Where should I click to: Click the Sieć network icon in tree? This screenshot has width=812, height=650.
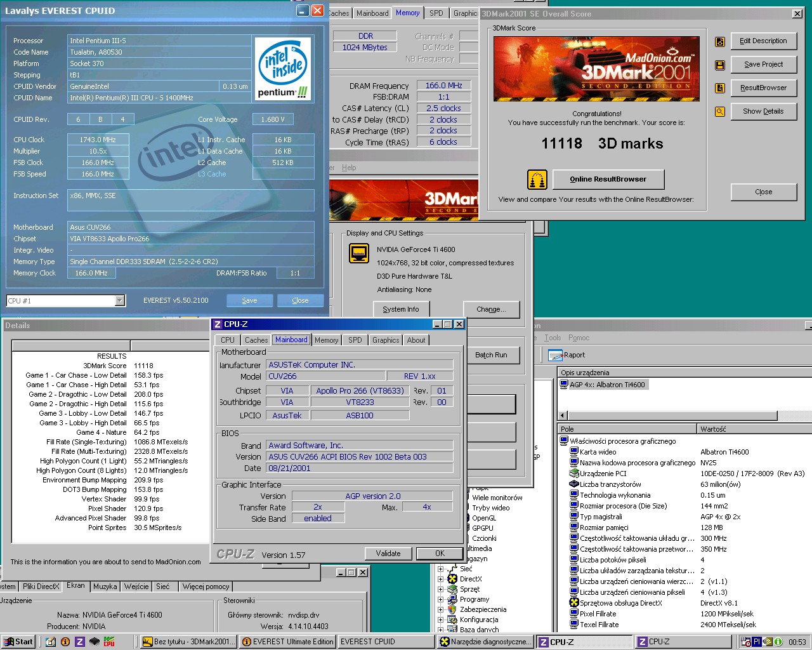pyautogui.click(x=452, y=569)
